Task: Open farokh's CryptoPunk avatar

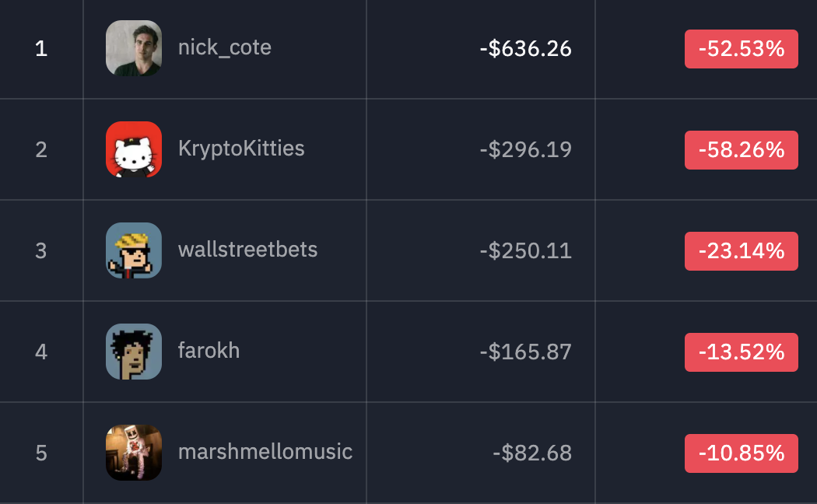Action: tap(134, 352)
